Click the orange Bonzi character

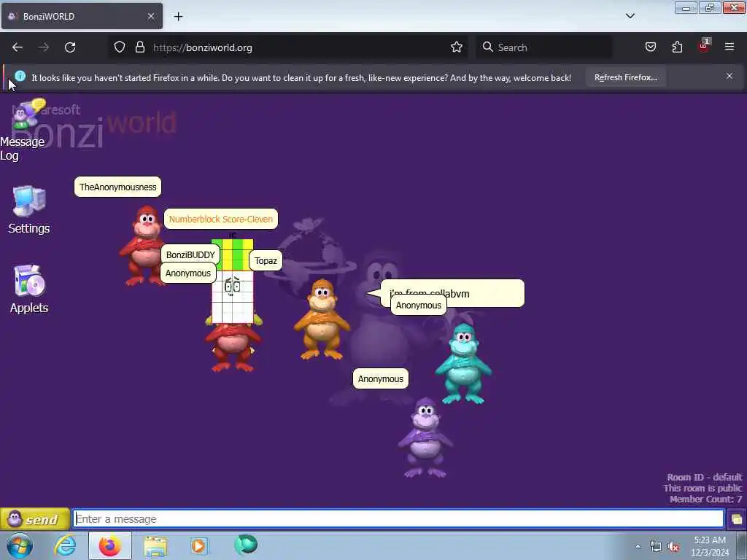tap(322, 319)
